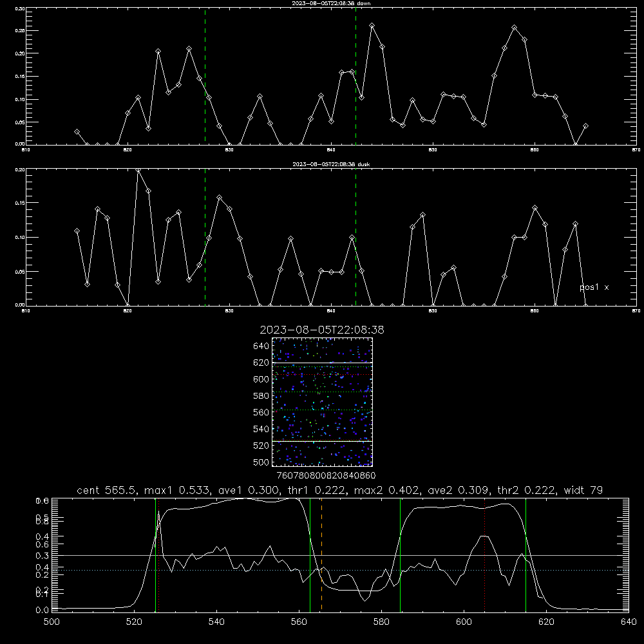Click the '540' label on bottom plot x-axis
Screen dimensions: 644x644
coord(217,622)
